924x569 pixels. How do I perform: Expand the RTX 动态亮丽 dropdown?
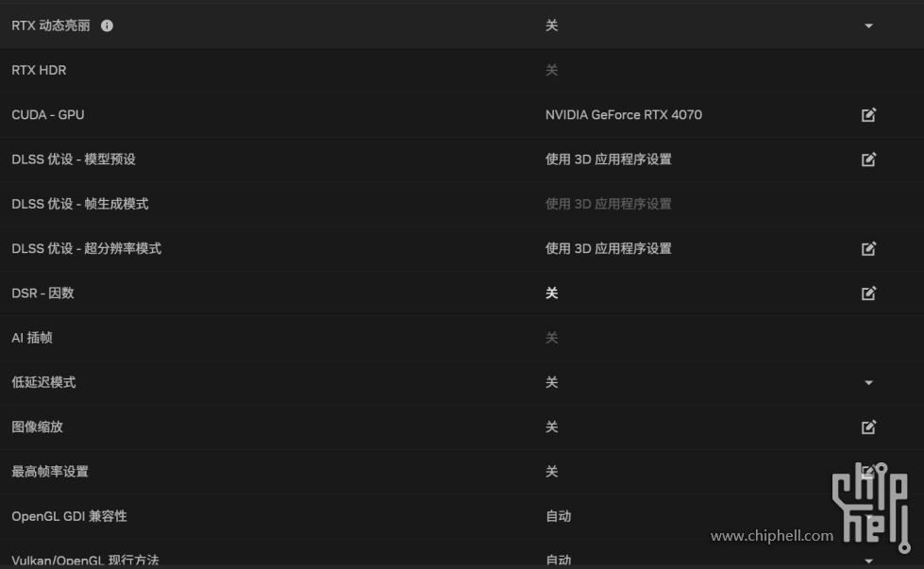point(868,25)
